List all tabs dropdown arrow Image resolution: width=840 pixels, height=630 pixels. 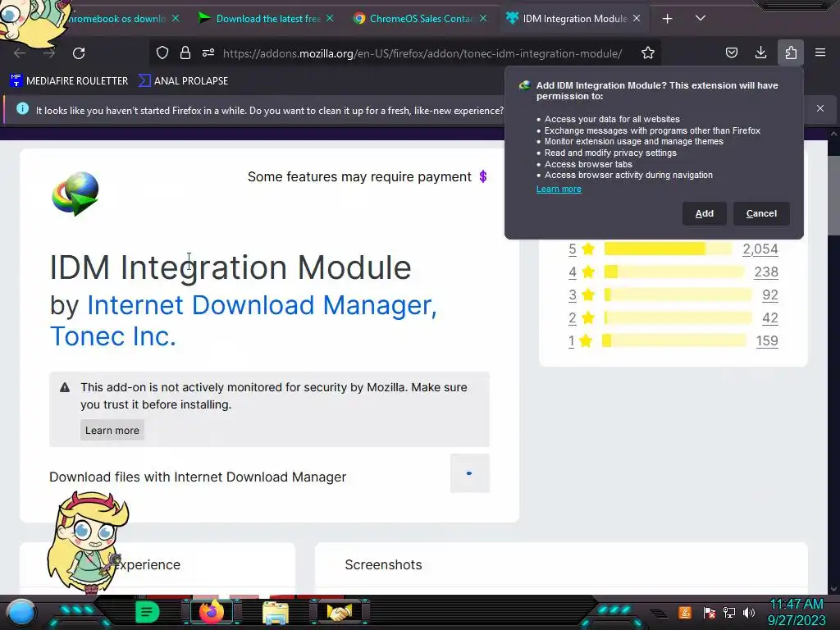point(701,18)
